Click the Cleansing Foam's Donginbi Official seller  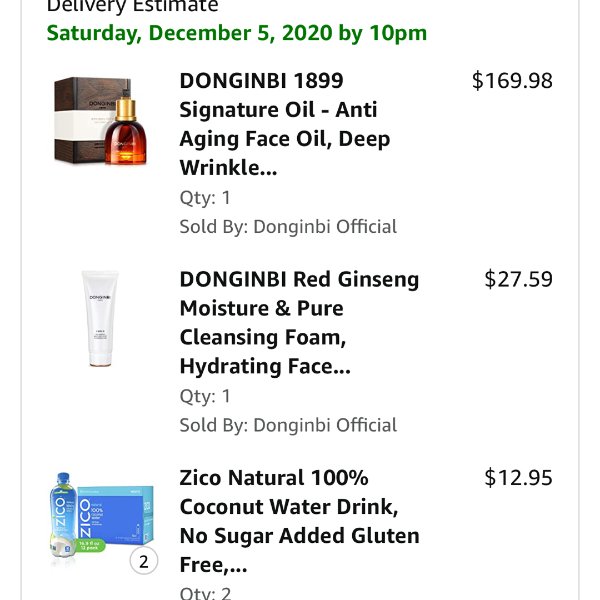pyautogui.click(x=288, y=425)
